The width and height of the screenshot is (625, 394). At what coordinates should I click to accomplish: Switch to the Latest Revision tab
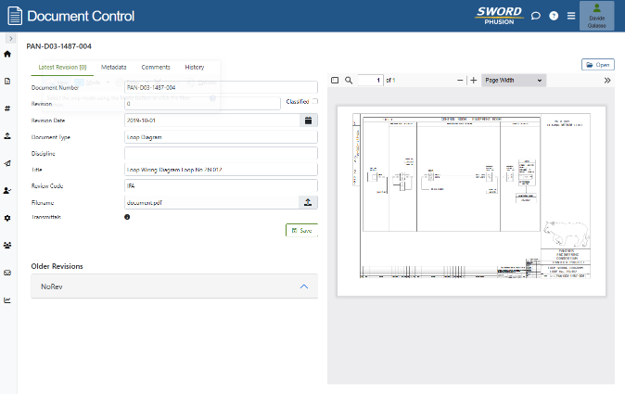click(62, 67)
